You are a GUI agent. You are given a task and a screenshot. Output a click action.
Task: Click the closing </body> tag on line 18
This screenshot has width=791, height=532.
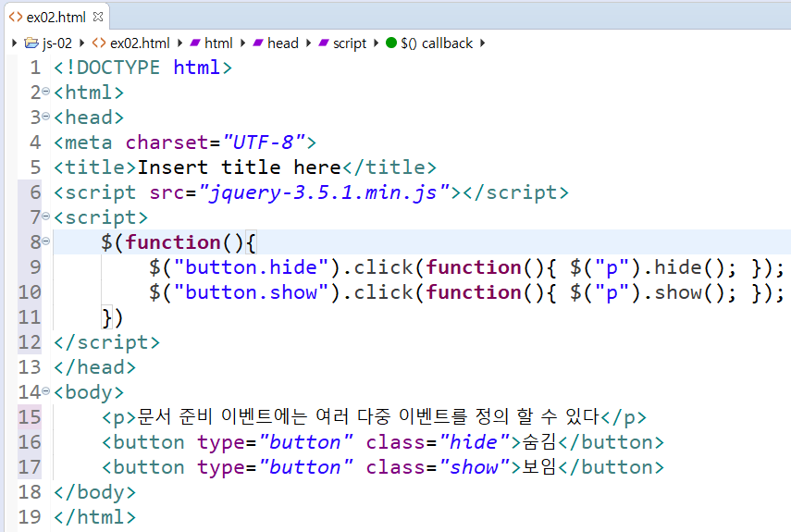pyautogui.click(x=95, y=492)
